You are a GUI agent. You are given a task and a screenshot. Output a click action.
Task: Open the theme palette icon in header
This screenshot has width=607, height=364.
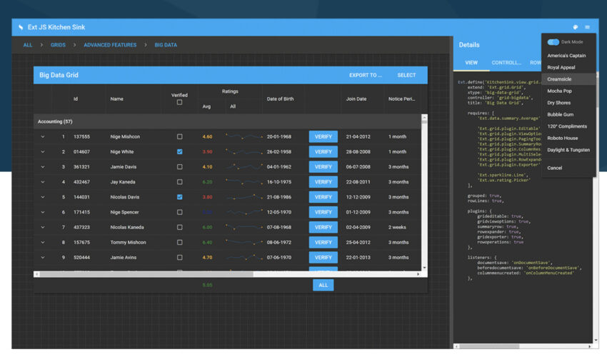point(576,27)
